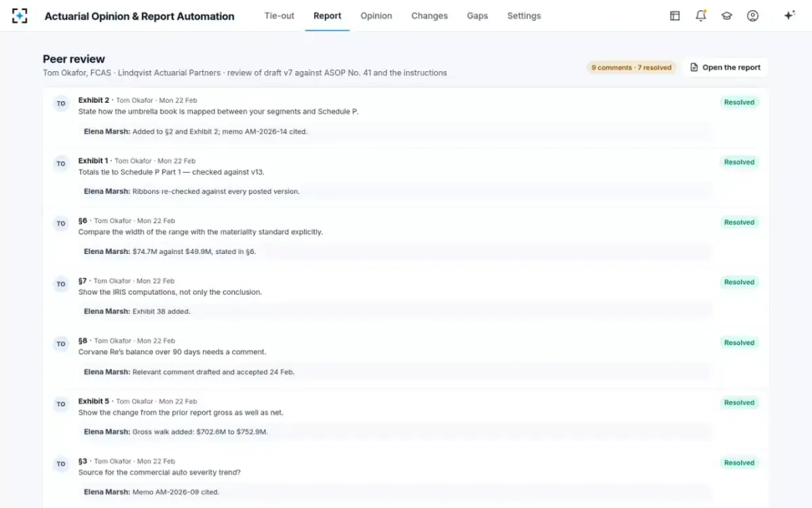Screen dimensions: 812x508
Task: Click Resolved badge on Exhibit 5 comment
Action: 739,402
